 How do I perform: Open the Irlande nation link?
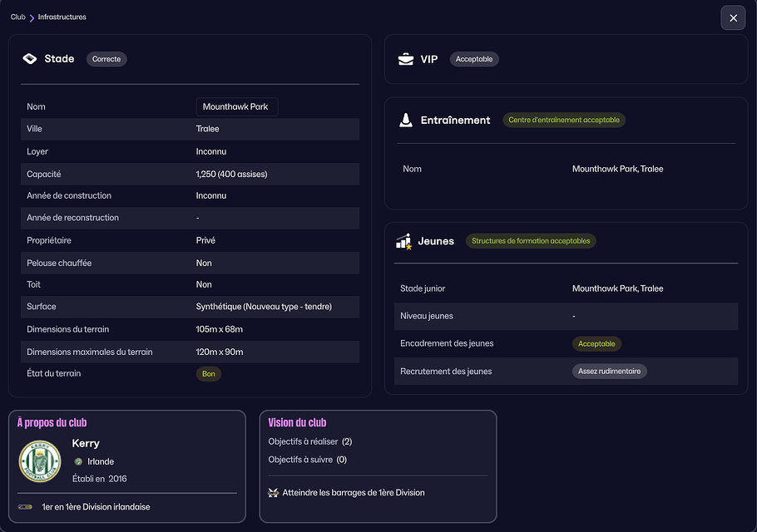click(x=101, y=461)
